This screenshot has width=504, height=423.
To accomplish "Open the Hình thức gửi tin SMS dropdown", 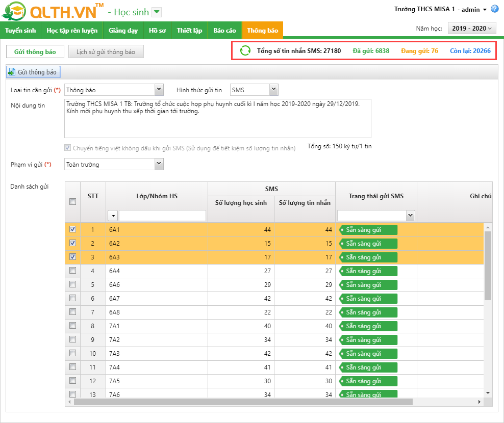I will coord(273,90).
